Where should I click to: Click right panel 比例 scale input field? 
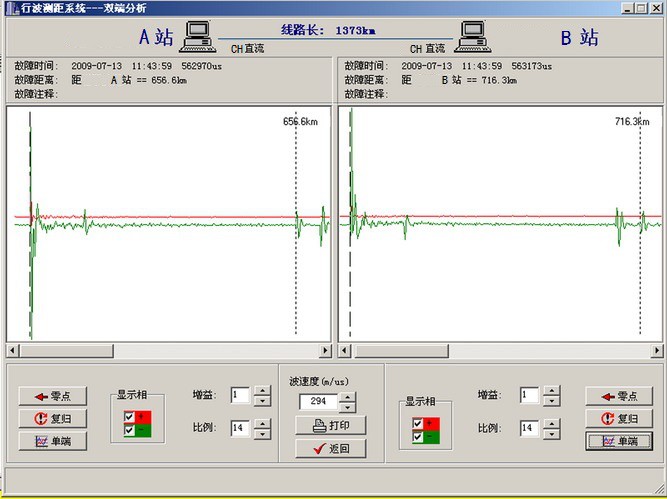click(x=530, y=428)
